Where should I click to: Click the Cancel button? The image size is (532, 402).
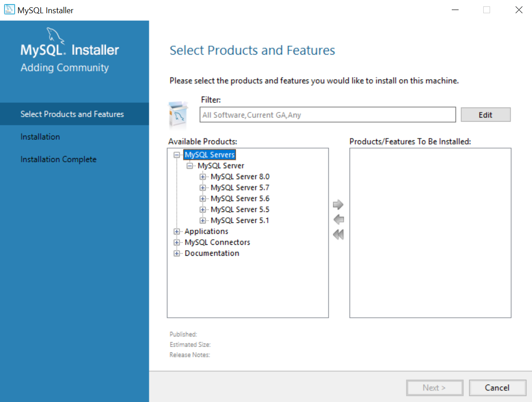(497, 387)
